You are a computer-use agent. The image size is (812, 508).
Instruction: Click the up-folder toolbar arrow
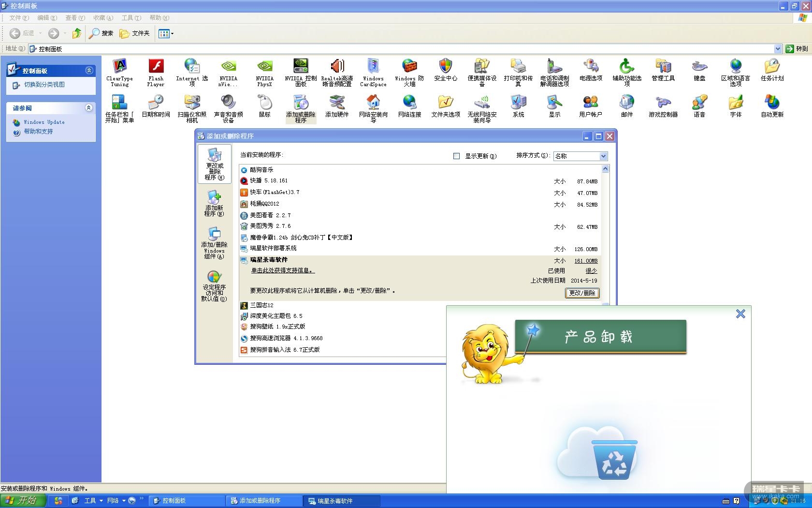tap(76, 33)
